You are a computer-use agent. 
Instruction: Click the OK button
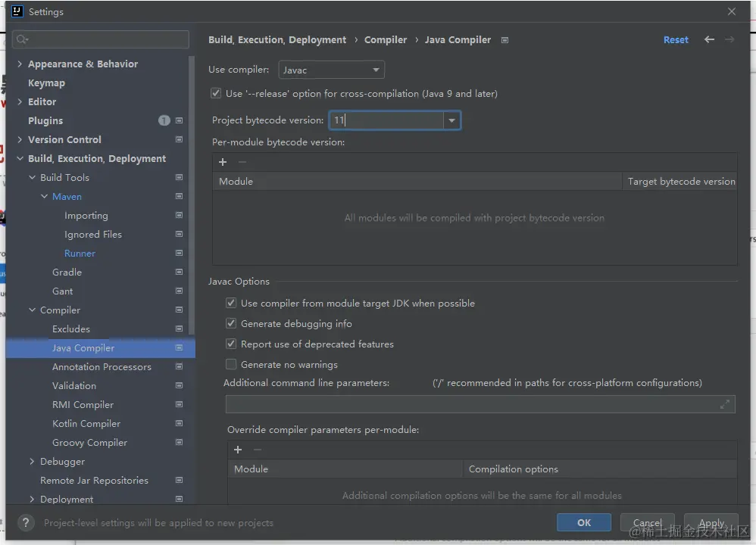pos(583,522)
